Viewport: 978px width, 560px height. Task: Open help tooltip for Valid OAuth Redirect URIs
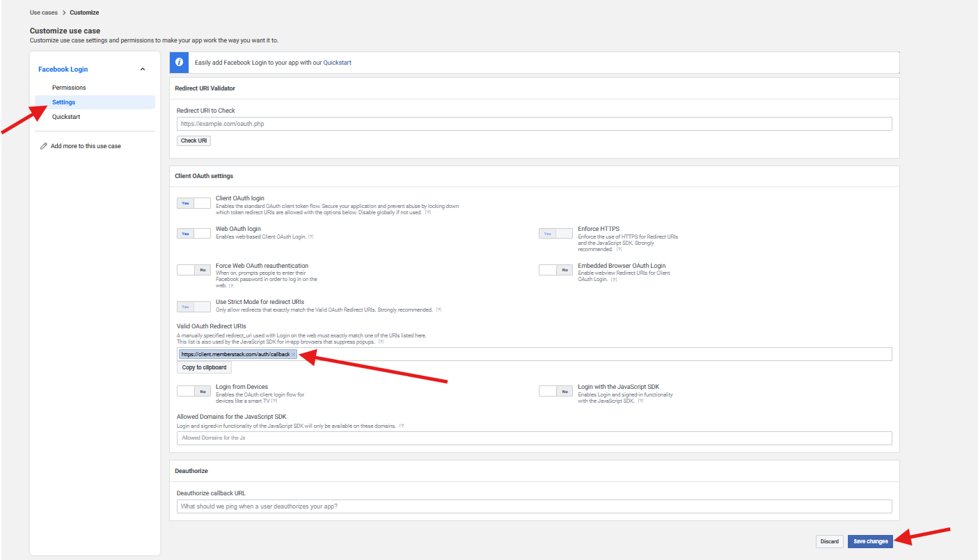pyautogui.click(x=381, y=342)
